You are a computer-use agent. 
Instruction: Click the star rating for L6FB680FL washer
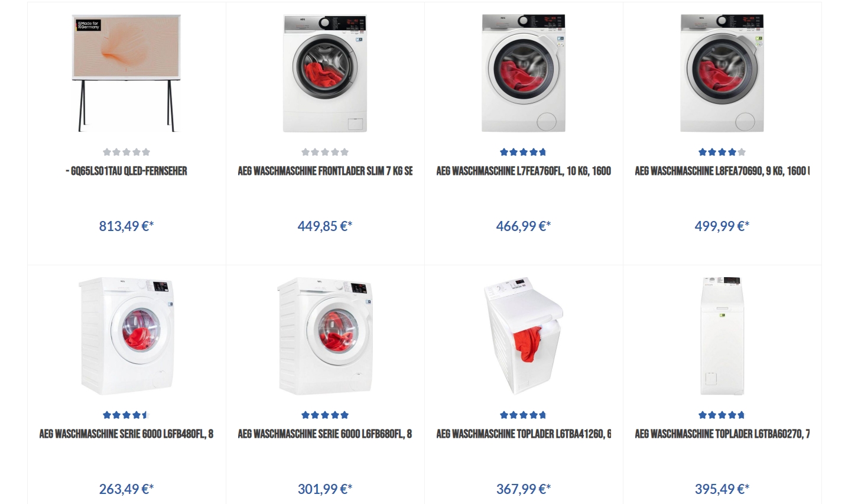click(325, 415)
